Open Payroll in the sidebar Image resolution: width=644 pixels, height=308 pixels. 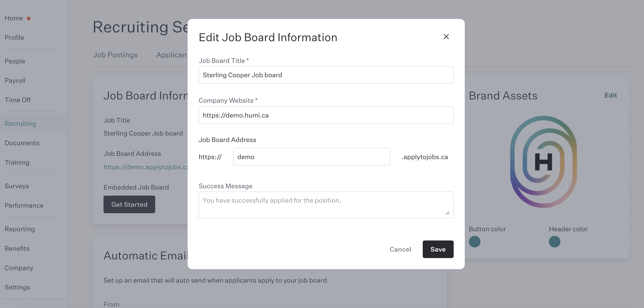click(x=15, y=80)
